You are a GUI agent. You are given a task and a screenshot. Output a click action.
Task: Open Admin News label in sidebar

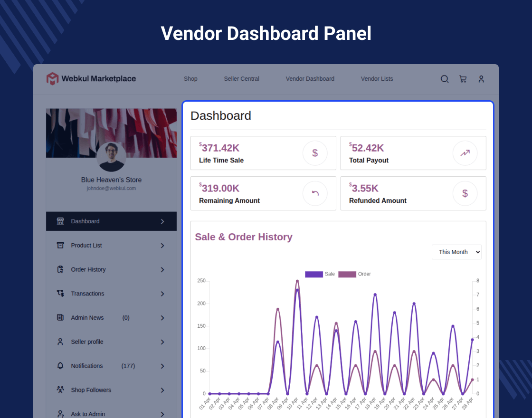tap(87, 318)
